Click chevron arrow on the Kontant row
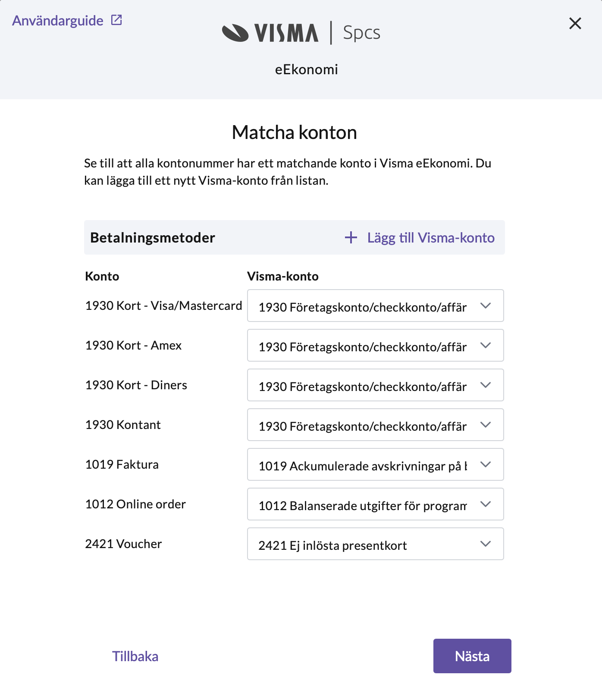Viewport: 602px width, 700px height. pyautogui.click(x=486, y=425)
